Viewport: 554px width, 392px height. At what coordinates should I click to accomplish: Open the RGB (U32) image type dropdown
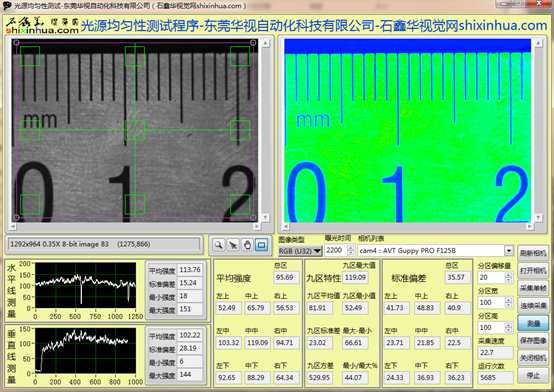point(300,251)
